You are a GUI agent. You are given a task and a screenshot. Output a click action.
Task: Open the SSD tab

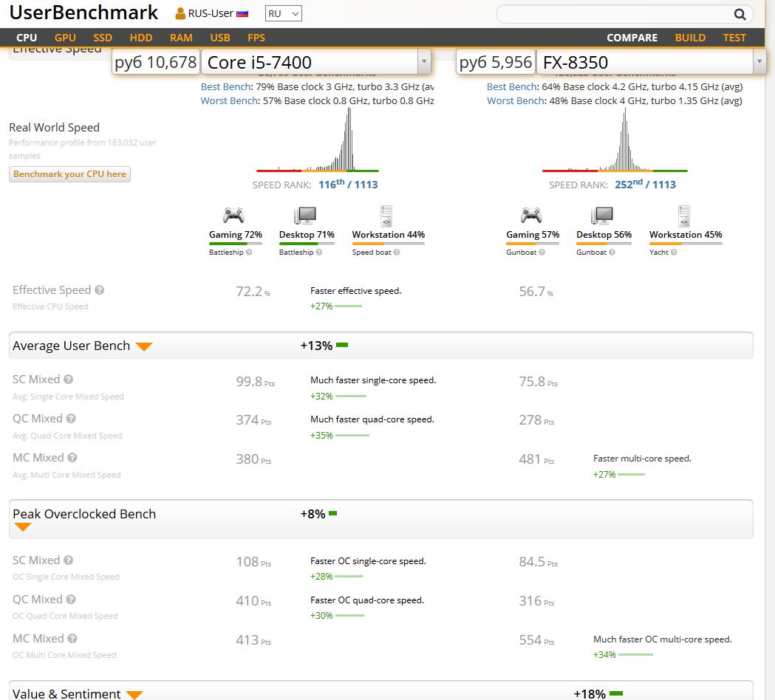coord(103,38)
